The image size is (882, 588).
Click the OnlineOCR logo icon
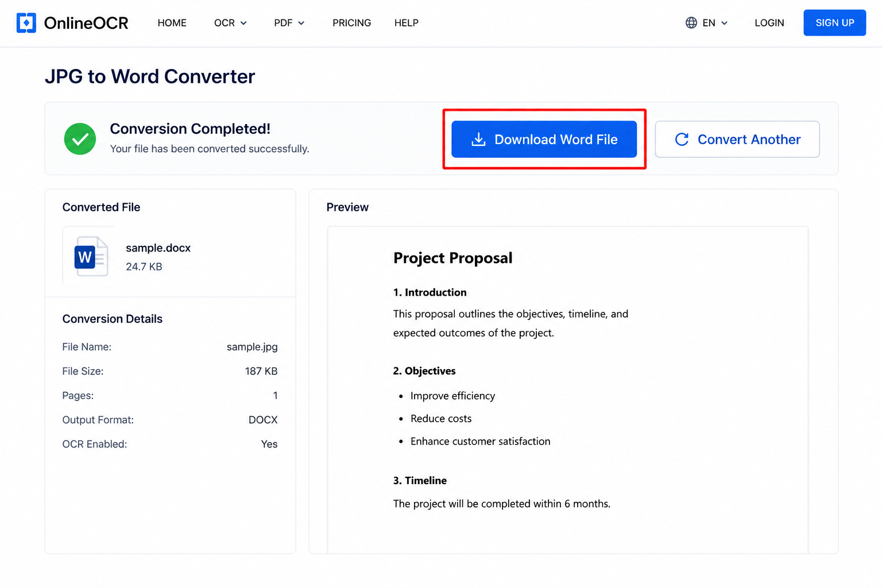26,23
